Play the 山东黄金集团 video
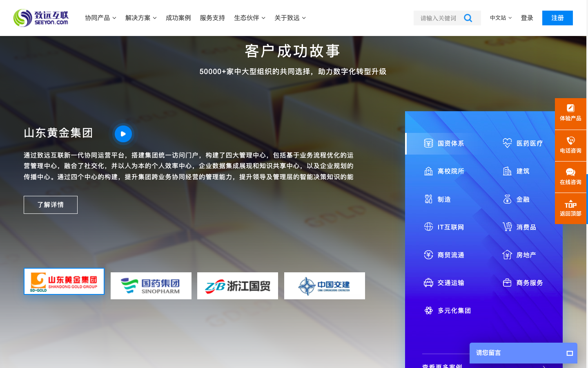This screenshot has width=588, height=368. [123, 134]
